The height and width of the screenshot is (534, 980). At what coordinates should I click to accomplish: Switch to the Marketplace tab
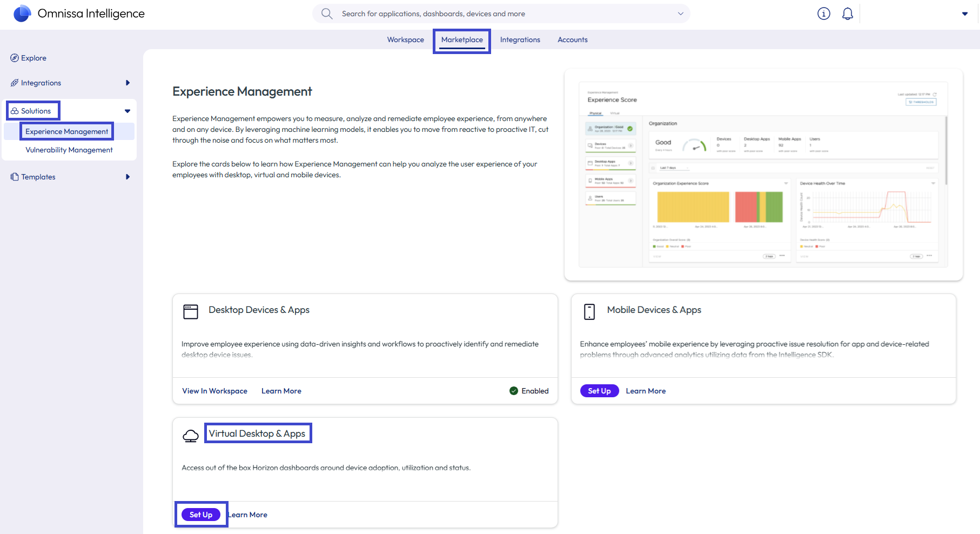click(462, 39)
